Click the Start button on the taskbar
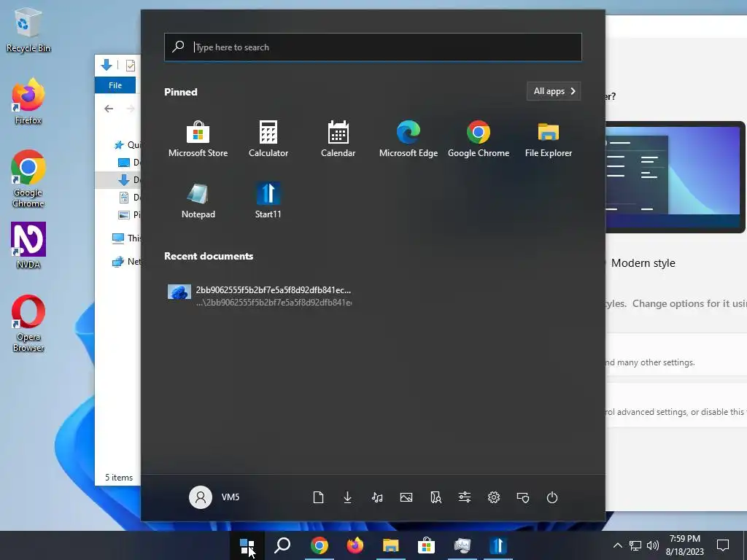 [247, 545]
